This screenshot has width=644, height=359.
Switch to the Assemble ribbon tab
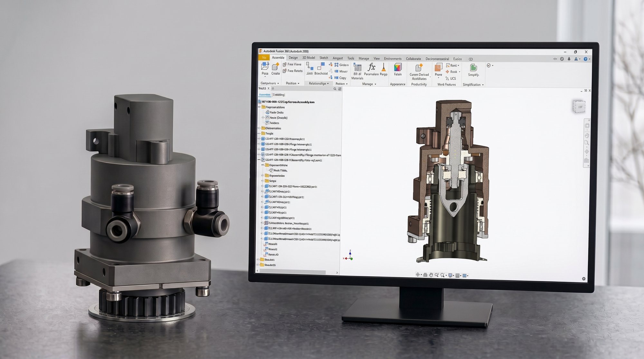pos(278,58)
